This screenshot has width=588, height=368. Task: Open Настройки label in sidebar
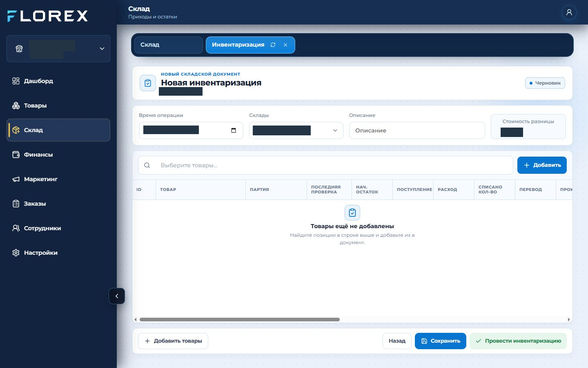tap(41, 253)
